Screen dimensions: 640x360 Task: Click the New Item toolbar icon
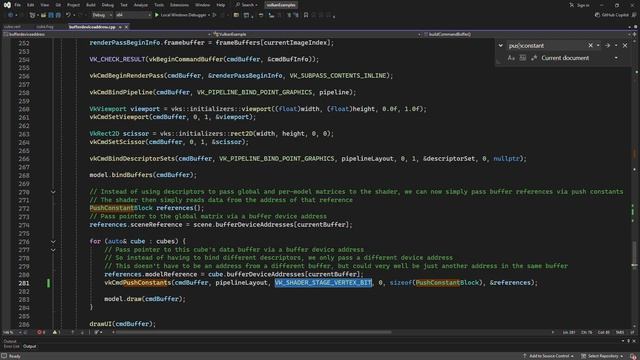pos(32,15)
